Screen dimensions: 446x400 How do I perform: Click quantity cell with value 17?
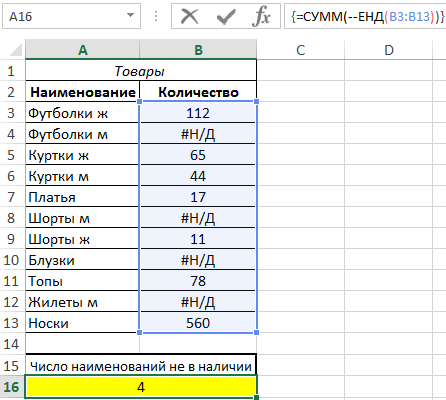[x=198, y=197]
